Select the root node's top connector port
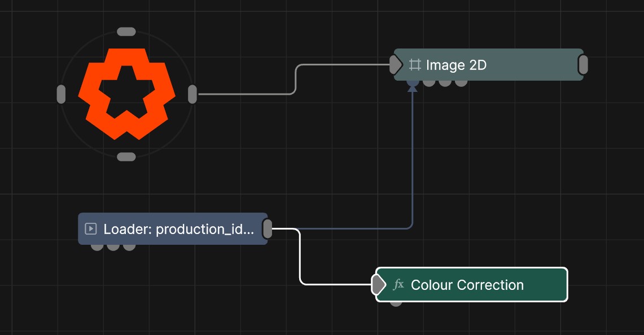Image resolution: width=644 pixels, height=335 pixels. click(126, 32)
